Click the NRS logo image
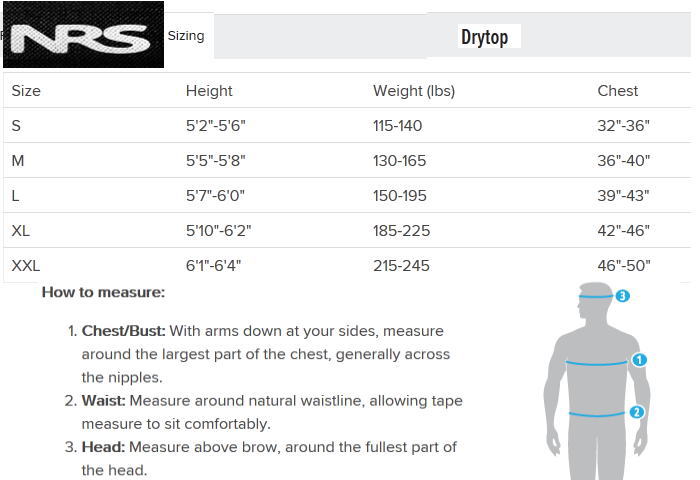Screen dimensions: 700x480 (83, 34)
